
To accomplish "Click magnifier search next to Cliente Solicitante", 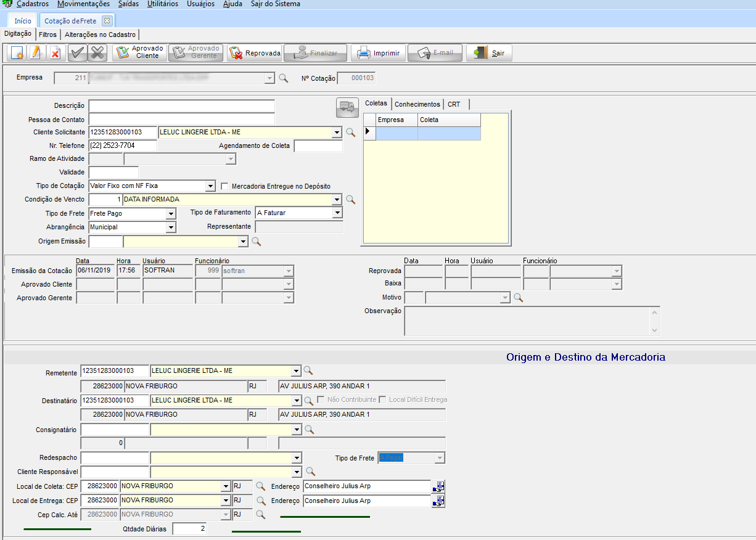I will click(350, 132).
